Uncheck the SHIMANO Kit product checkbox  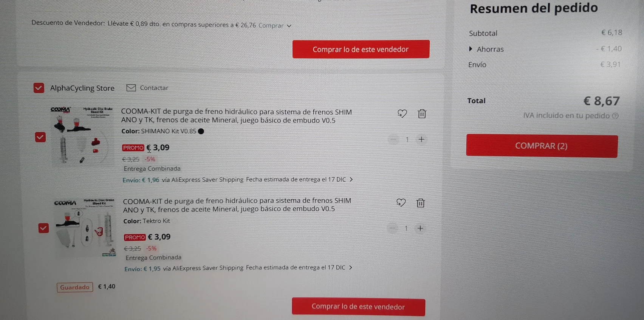pos(40,137)
